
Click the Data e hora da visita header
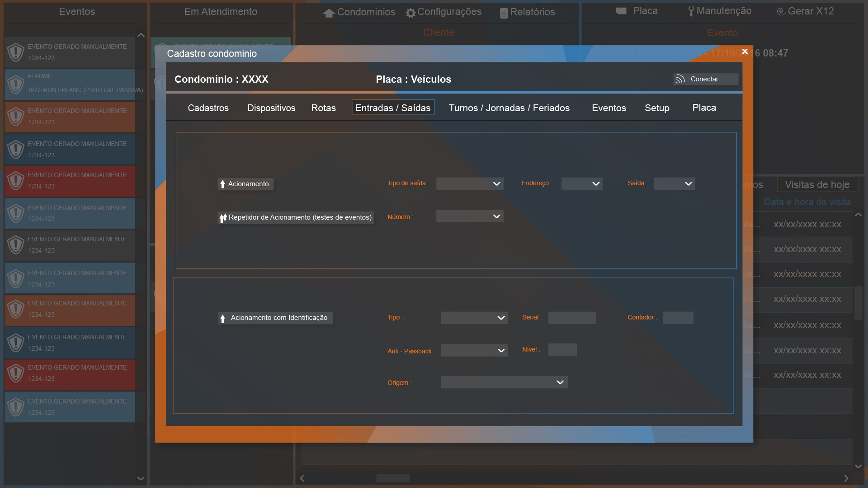pos(807,202)
